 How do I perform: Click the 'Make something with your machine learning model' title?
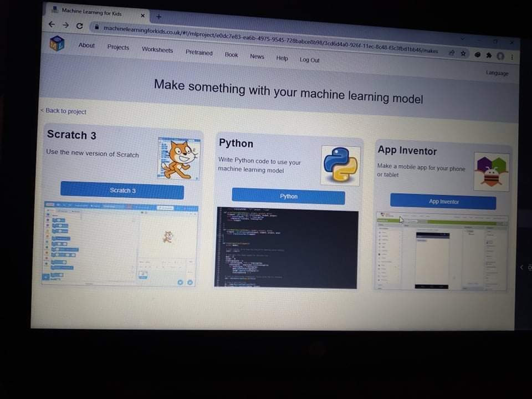point(288,91)
